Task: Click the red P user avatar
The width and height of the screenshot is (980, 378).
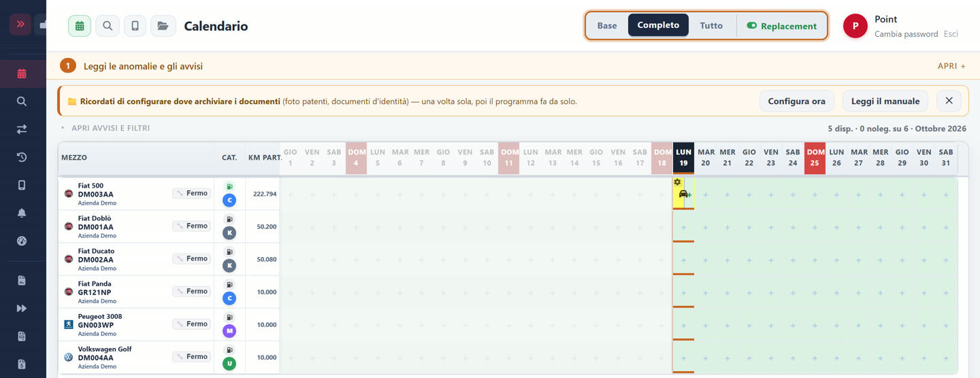Action: (855, 26)
